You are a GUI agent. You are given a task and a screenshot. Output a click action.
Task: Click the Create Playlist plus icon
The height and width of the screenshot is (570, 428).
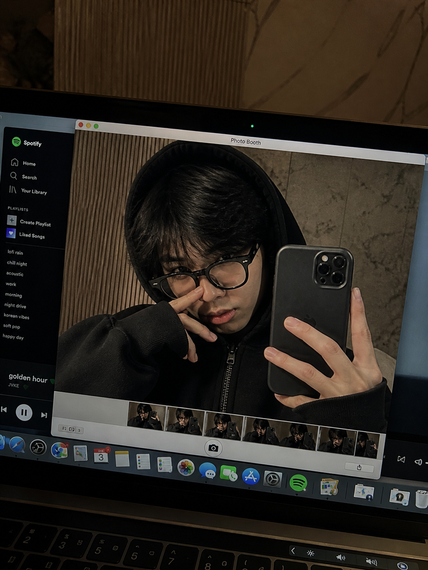(12, 220)
